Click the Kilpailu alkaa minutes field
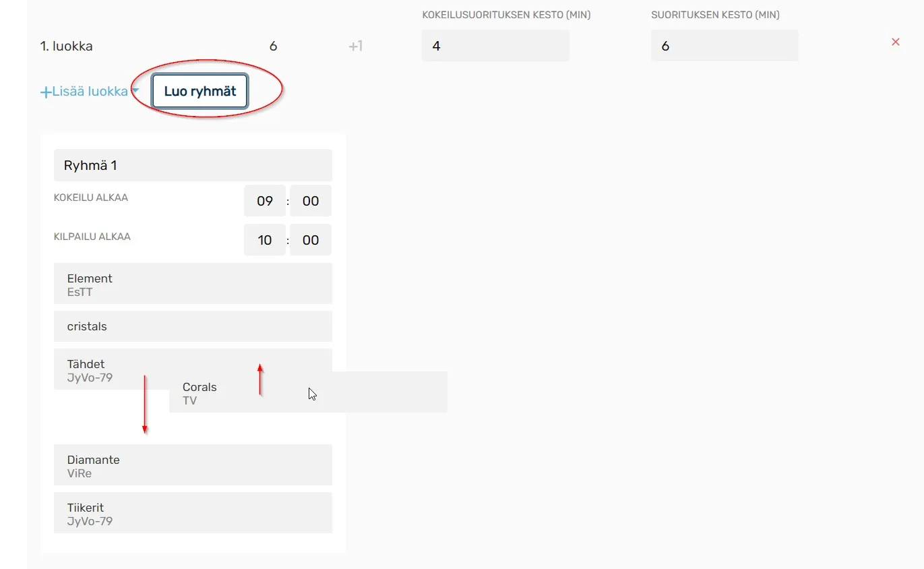The height and width of the screenshot is (569, 924). 311,240
